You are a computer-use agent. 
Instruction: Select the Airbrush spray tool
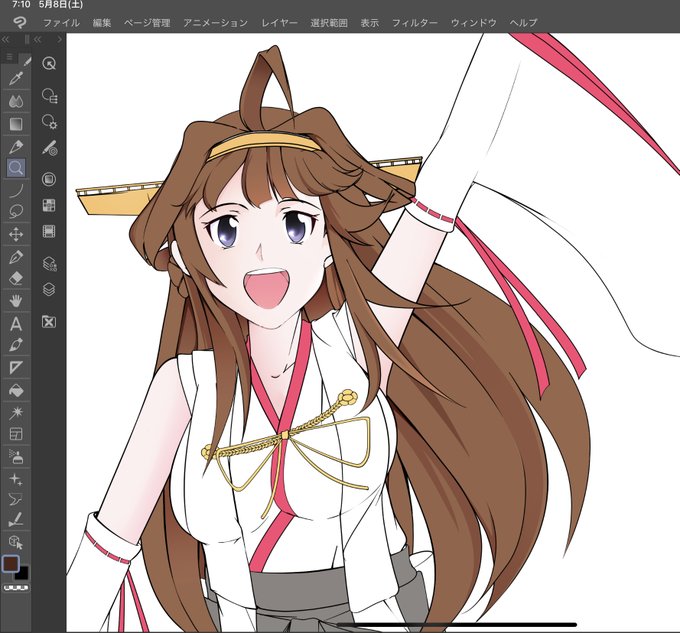coord(16,456)
